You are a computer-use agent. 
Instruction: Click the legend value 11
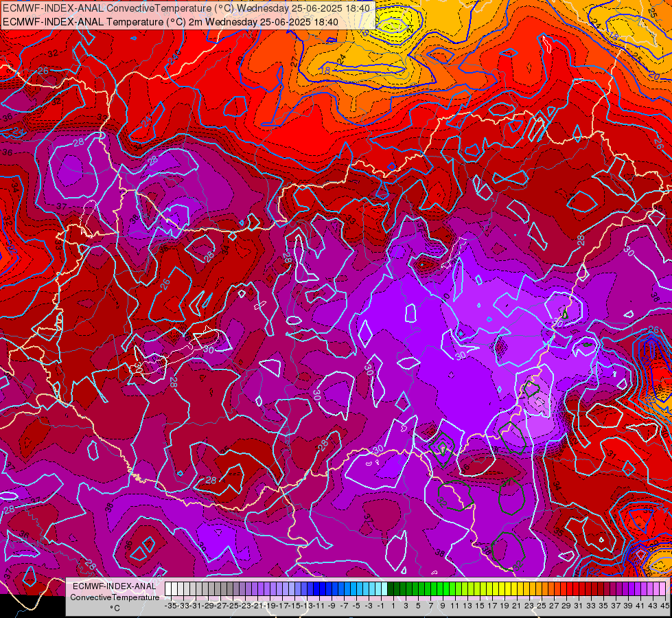pyautogui.click(x=454, y=606)
